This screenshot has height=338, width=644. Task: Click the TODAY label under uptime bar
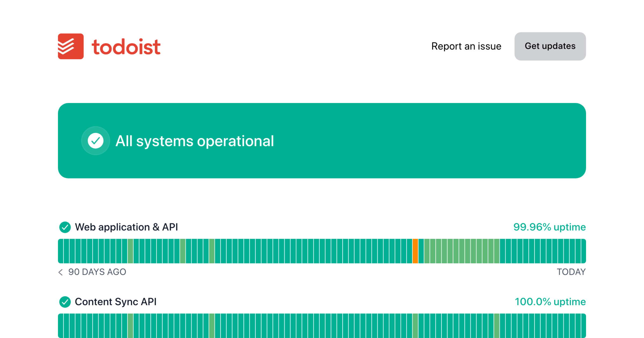[x=571, y=272]
